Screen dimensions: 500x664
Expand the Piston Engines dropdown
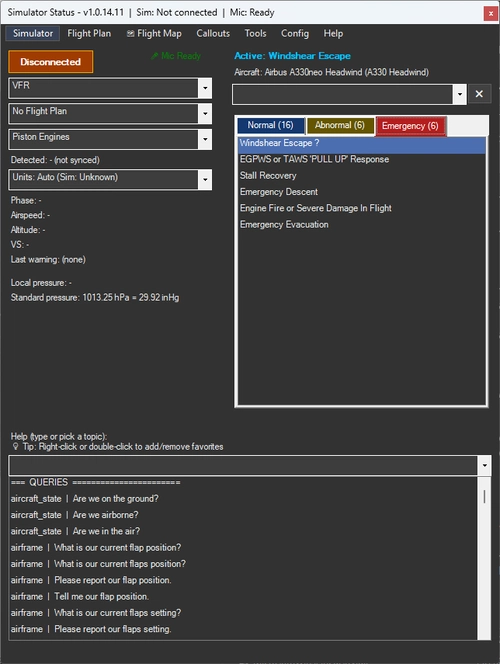pos(205,139)
